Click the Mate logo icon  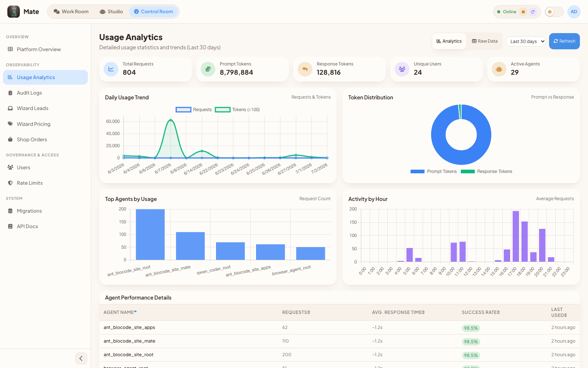tap(14, 12)
